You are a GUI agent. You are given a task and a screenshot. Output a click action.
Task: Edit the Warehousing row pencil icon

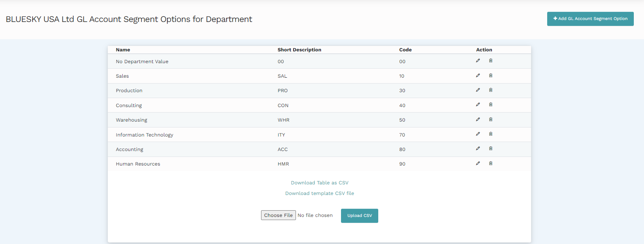(478, 119)
